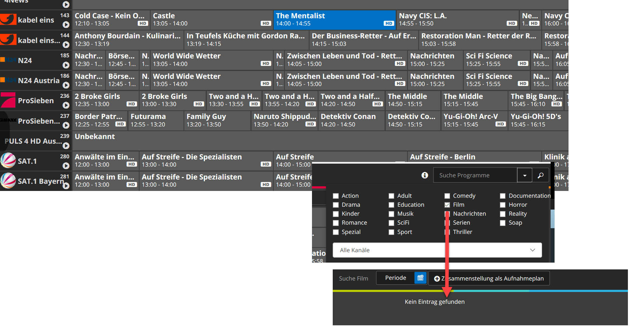Screen dimensions: 644x326
Task: Play N24 Austria channel 186
Action: [x=66, y=85]
